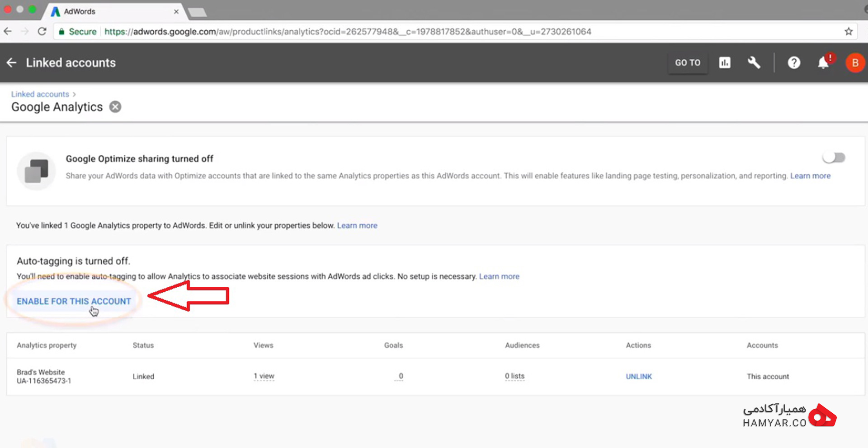Reload the page in browser
The height and width of the screenshot is (448, 868).
[42, 32]
